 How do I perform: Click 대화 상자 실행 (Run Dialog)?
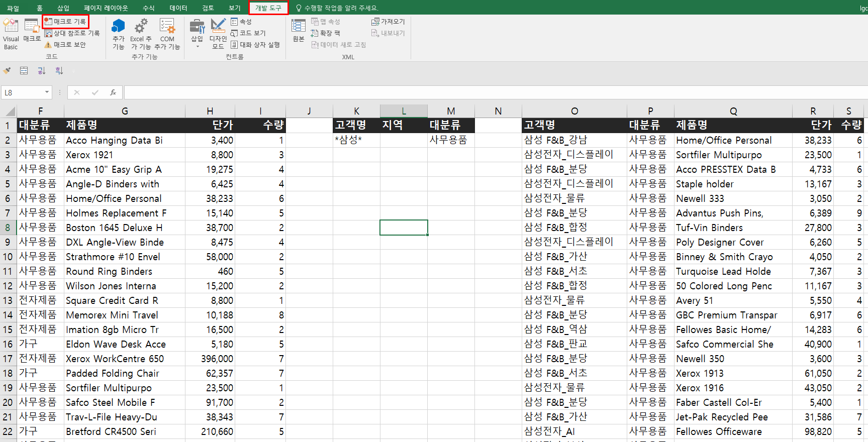(255, 45)
